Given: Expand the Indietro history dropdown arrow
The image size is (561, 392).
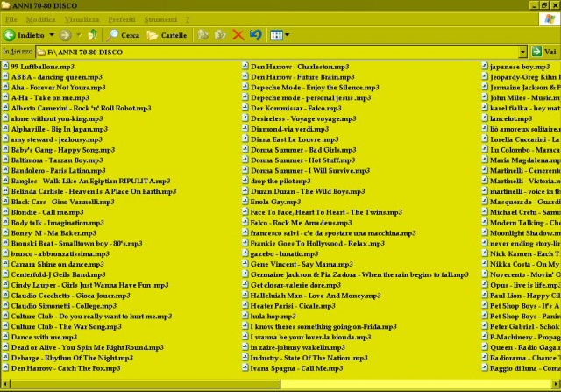Looking at the screenshot, I should tap(50, 35).
